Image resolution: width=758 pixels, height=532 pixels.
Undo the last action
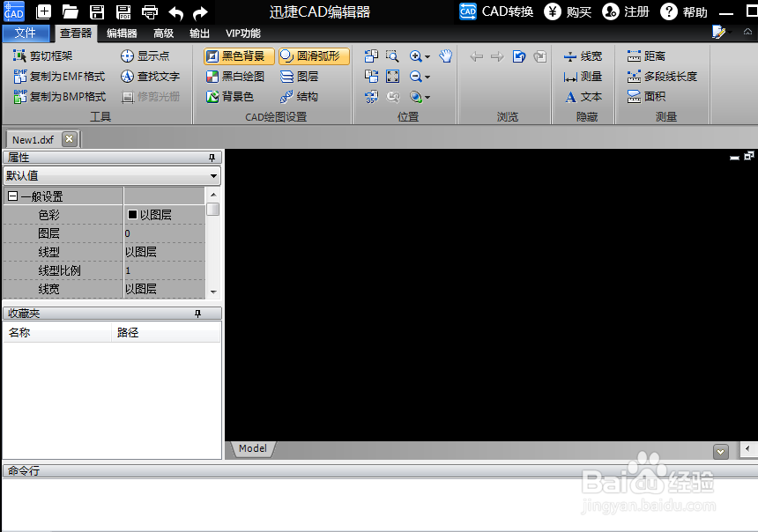(x=176, y=12)
